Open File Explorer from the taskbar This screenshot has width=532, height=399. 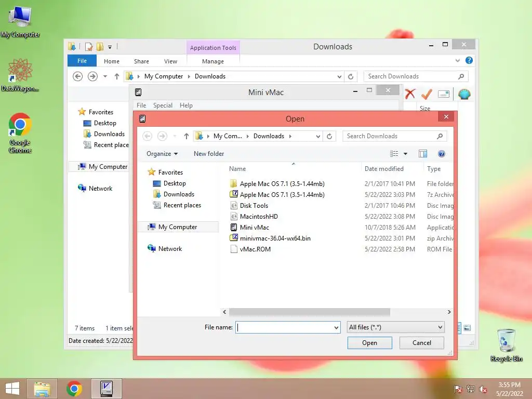click(x=42, y=389)
